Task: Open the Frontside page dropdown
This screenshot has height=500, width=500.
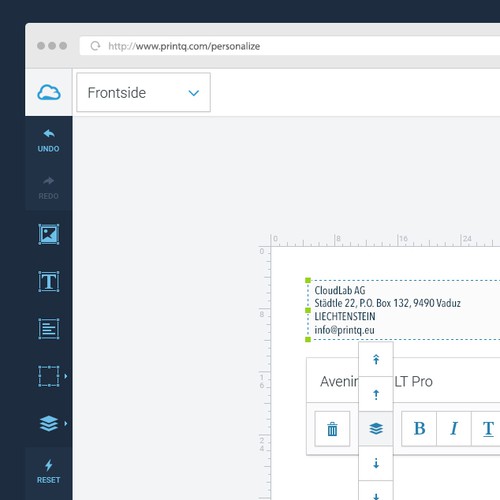Action: [x=143, y=92]
